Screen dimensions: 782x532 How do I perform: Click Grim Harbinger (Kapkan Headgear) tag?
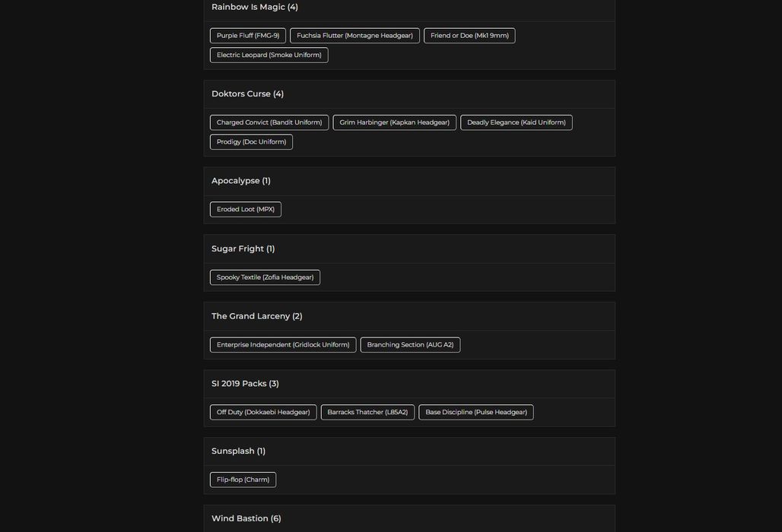click(x=395, y=122)
